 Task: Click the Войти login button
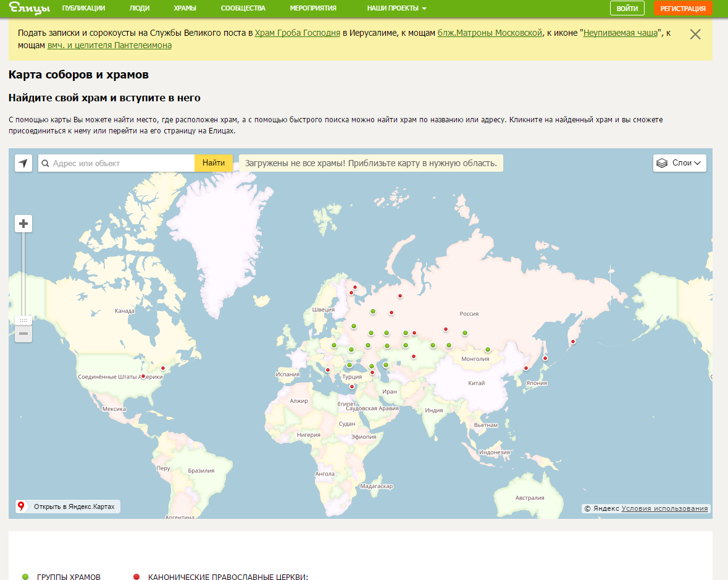click(x=627, y=9)
